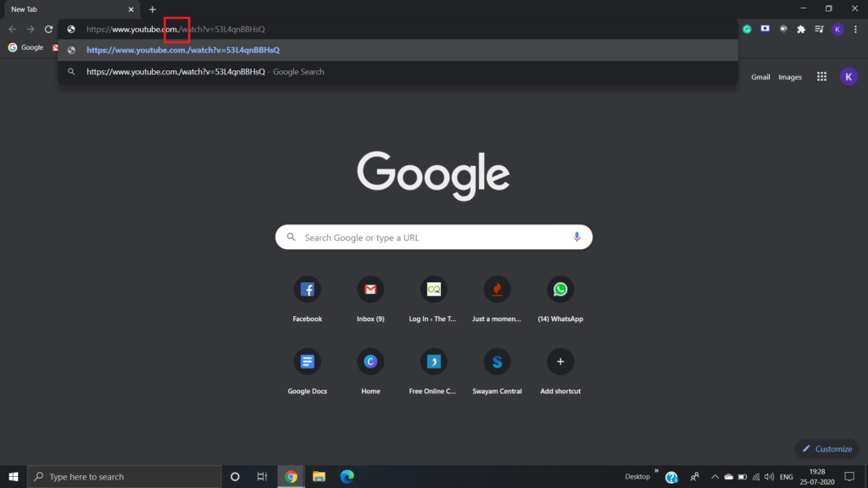868x488 pixels.
Task: Open the volume speaker icon in the tray
Action: click(x=770, y=476)
